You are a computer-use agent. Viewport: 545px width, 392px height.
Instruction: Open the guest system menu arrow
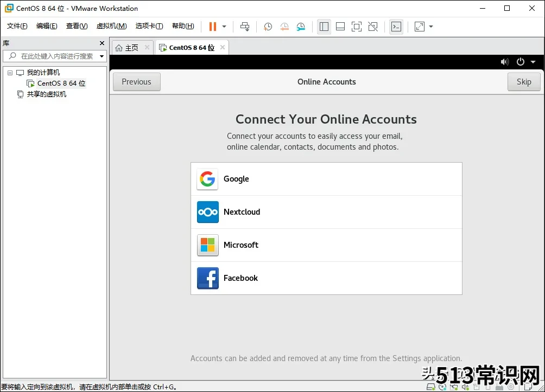[x=533, y=62]
